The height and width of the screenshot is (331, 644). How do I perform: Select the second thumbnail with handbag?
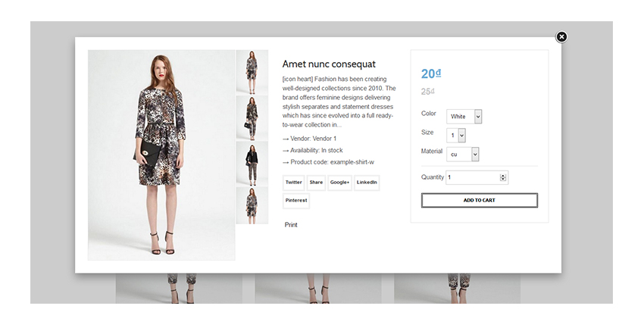252,118
